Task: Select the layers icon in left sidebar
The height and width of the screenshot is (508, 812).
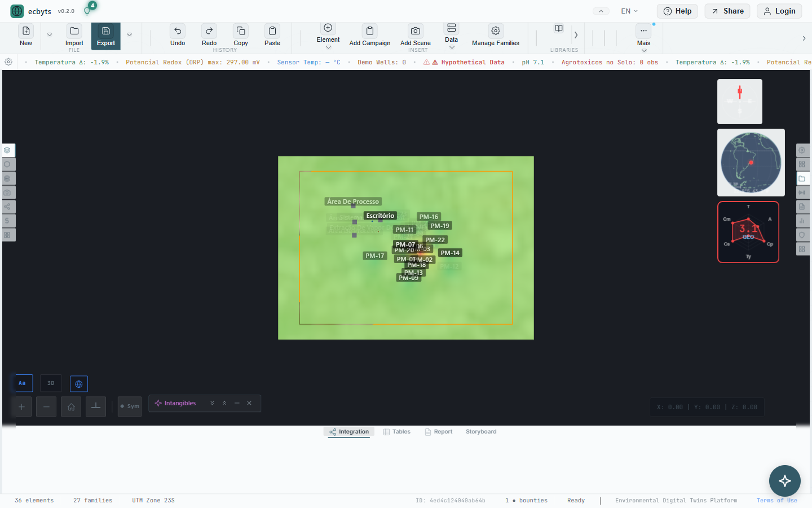Action: 7,150
